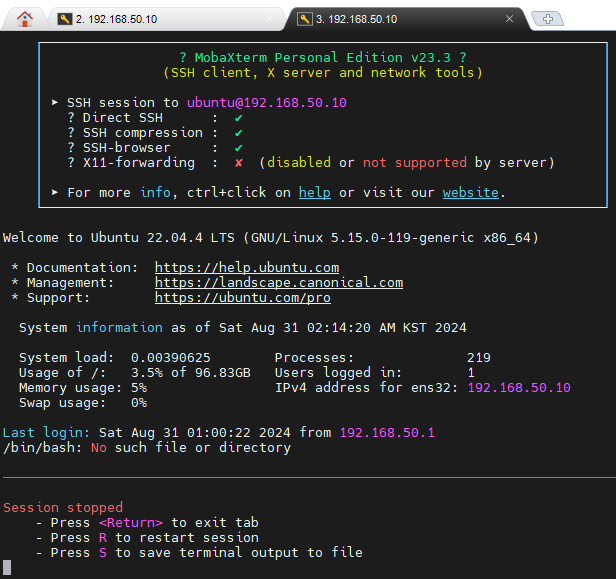
Task: Click the X11-forwarding red cross mark
Action: click(x=238, y=163)
